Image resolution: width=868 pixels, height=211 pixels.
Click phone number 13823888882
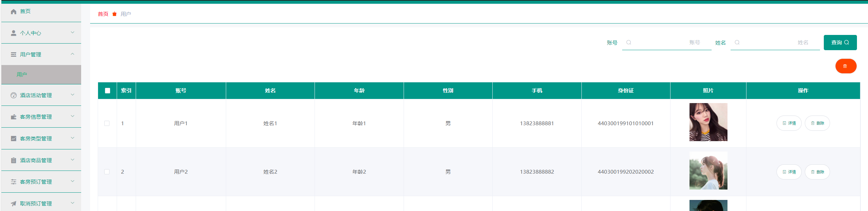point(537,172)
